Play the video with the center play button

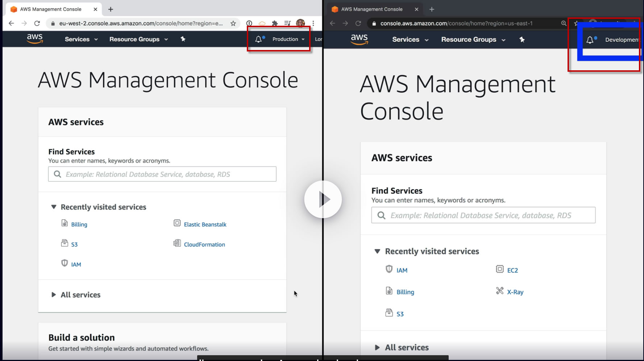tap(323, 199)
